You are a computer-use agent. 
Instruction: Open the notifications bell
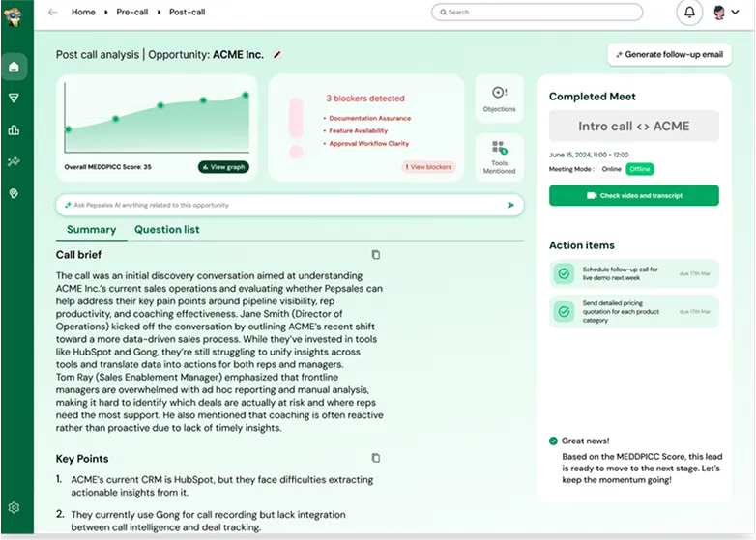[689, 12]
